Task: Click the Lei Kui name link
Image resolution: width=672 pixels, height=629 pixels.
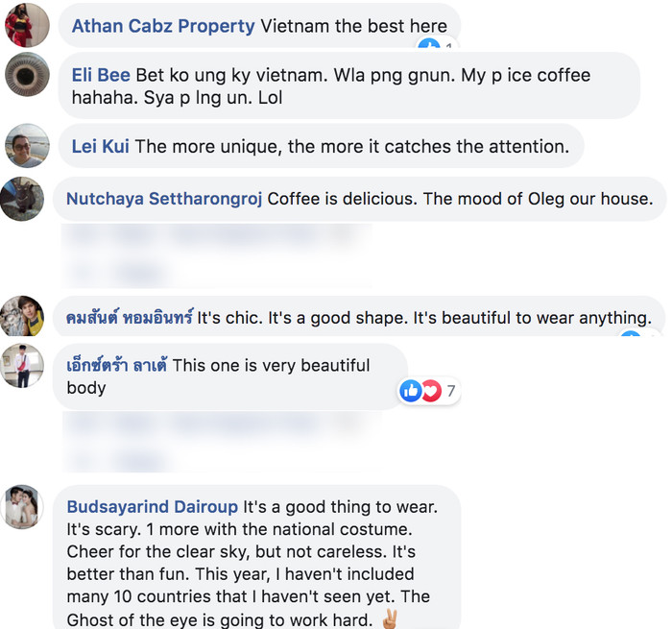Action: [101, 147]
